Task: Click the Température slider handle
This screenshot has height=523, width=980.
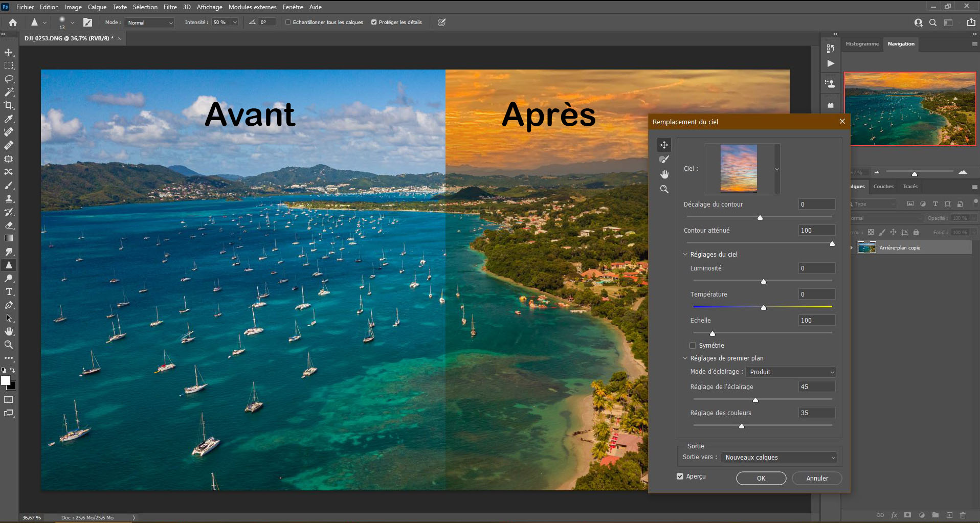Action: pos(764,308)
